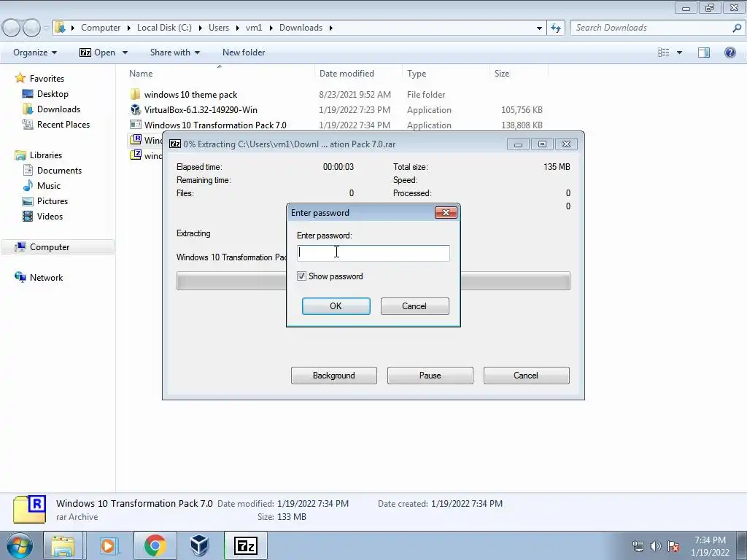747x560 pixels.
Task: Pause the 7-Zip extraction
Action: (x=430, y=376)
